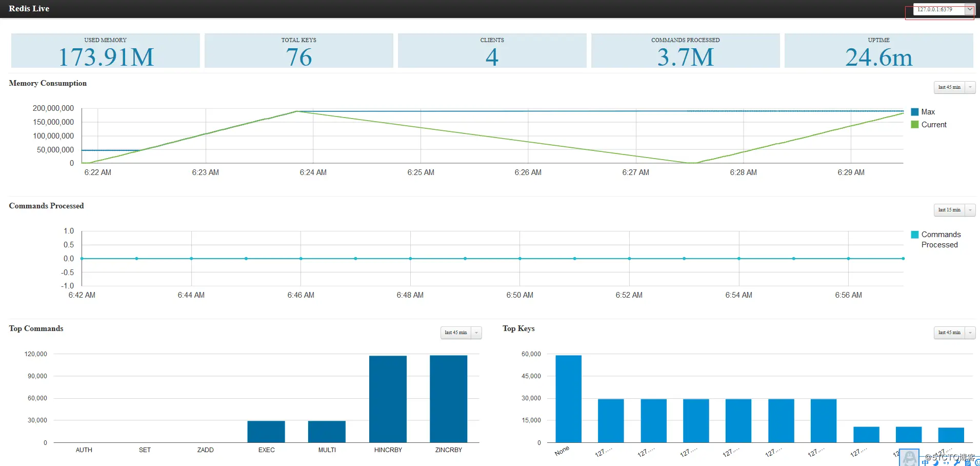Click the 50,000,000 memory axis value
980x466 pixels.
coord(55,150)
